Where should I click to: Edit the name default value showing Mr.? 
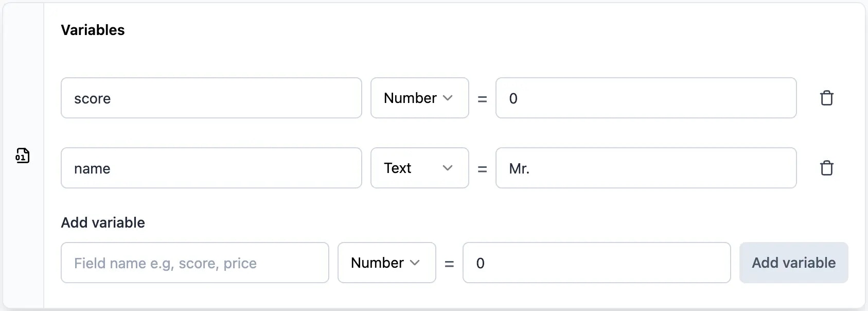645,168
